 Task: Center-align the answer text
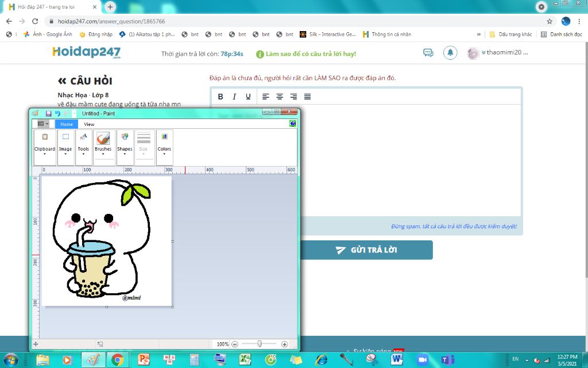[x=280, y=97]
